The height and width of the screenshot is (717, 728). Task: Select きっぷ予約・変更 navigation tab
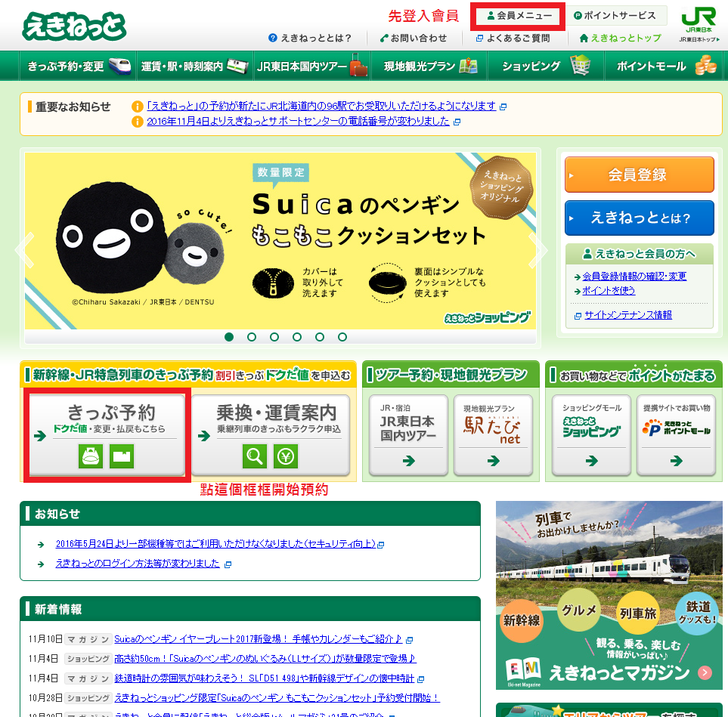click(x=78, y=66)
